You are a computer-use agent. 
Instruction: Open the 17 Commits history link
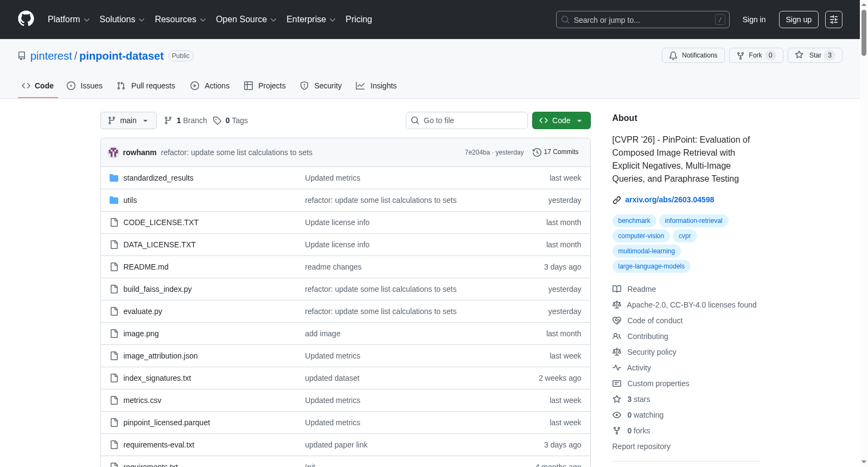click(x=556, y=152)
